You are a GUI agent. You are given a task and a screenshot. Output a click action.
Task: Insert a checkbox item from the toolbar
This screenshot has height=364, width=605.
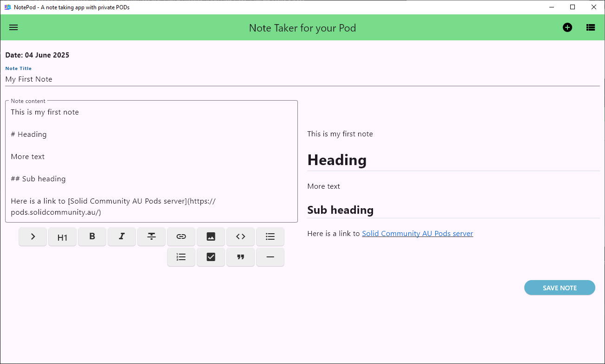click(211, 257)
